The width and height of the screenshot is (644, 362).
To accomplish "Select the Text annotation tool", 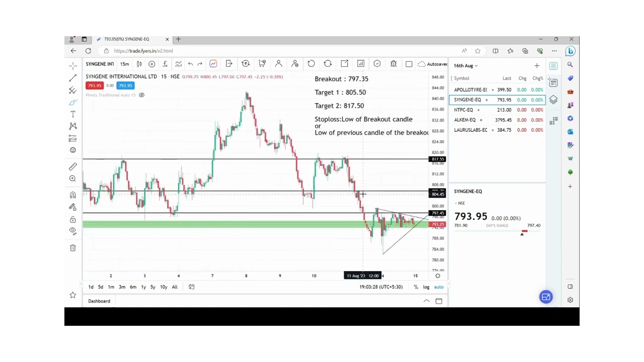I will pyautogui.click(x=73, y=114).
